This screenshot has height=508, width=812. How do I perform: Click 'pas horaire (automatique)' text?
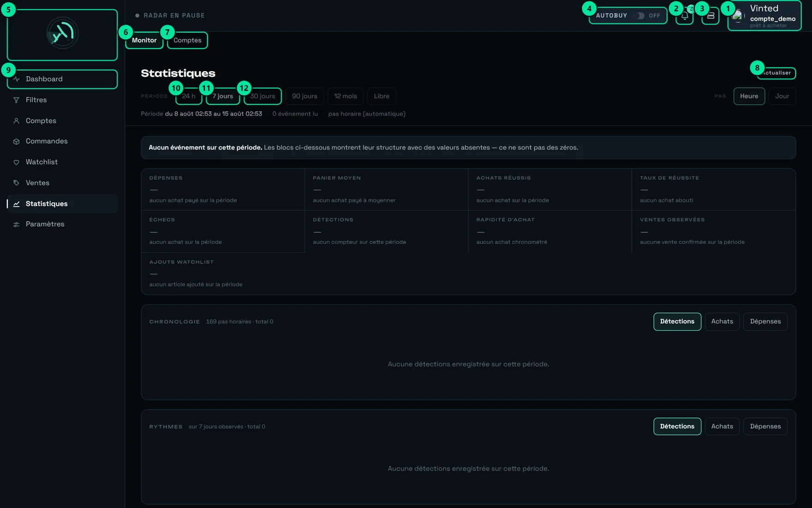[367, 114]
